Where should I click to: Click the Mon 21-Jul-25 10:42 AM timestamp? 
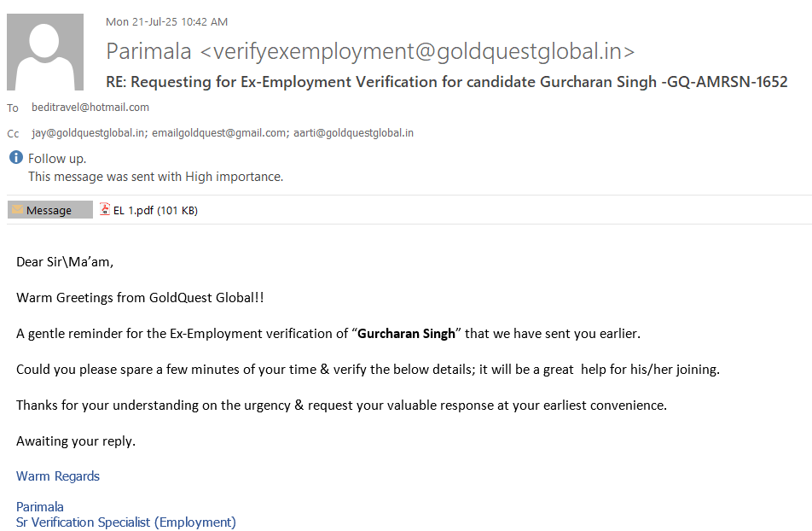[x=166, y=22]
